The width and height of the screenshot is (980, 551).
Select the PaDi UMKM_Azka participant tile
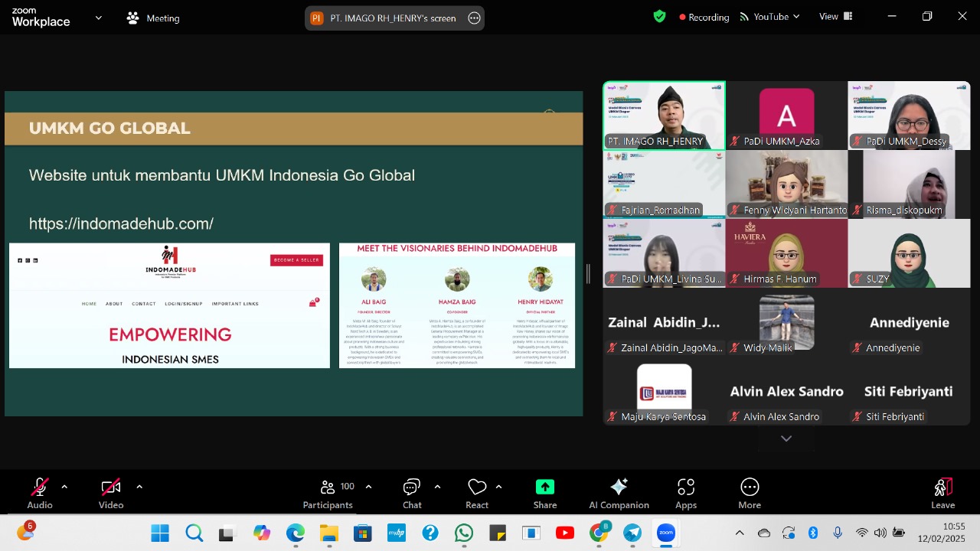786,116
